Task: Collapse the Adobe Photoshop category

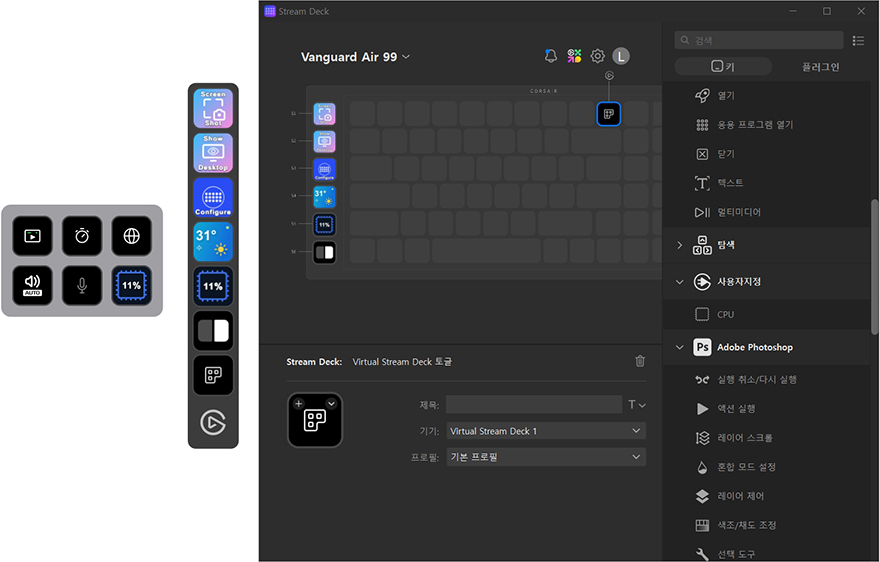Action: click(680, 348)
